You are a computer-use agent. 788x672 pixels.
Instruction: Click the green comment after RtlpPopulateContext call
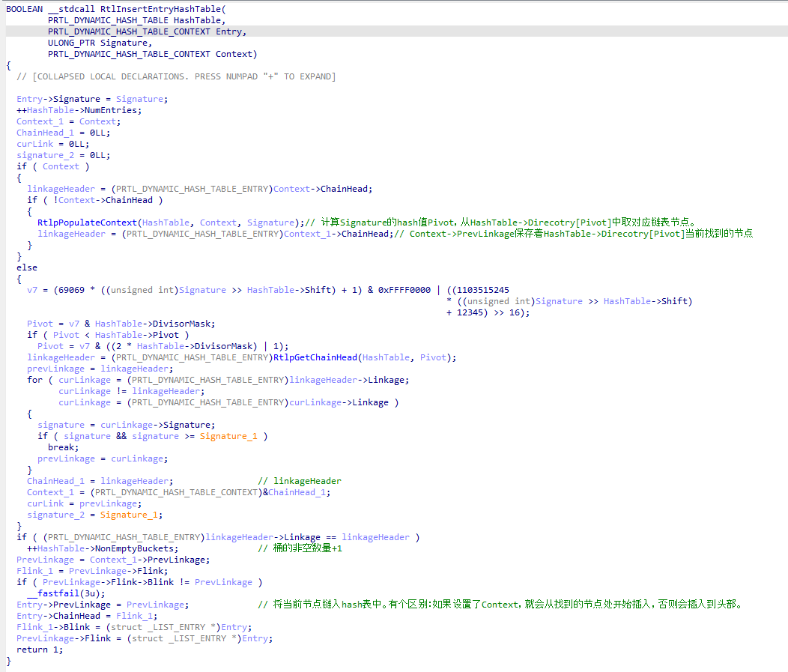pos(501,223)
